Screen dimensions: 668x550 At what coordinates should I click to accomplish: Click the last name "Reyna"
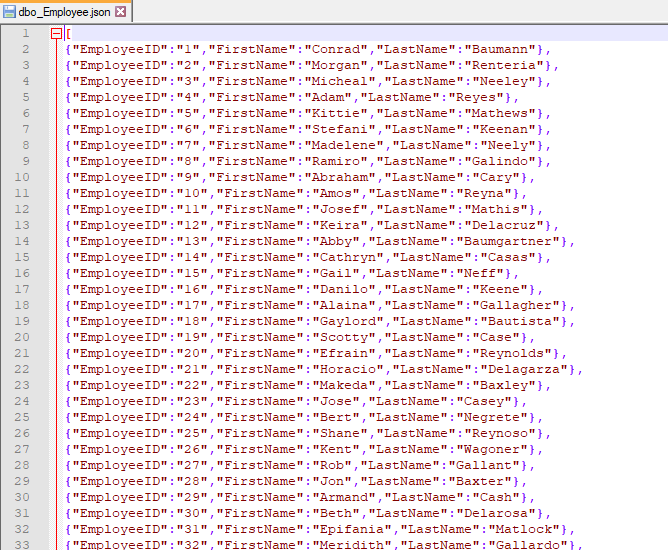pos(484,193)
